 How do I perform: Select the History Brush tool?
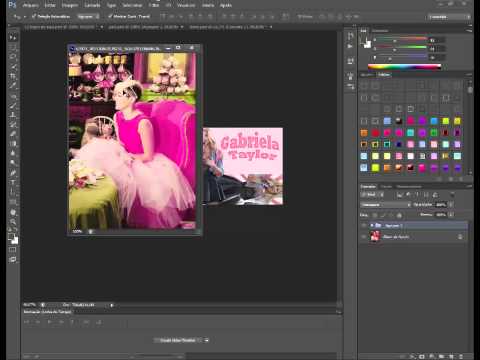[x=13, y=125]
